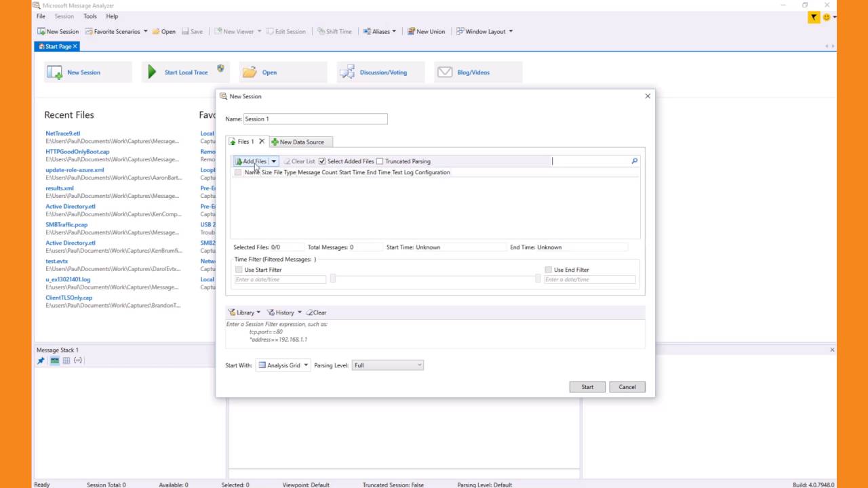
Task: Click the Add Files button
Action: (x=251, y=161)
